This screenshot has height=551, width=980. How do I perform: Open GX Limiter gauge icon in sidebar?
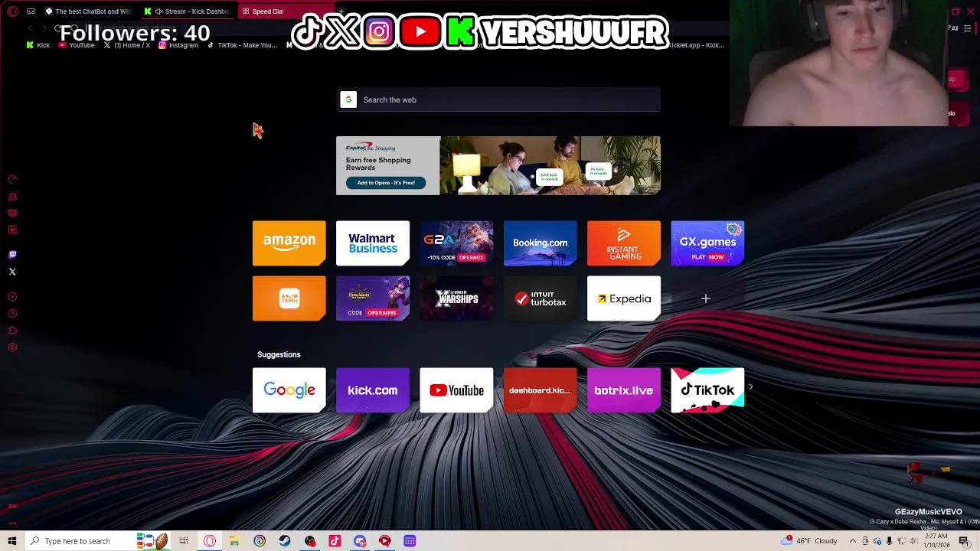(12, 179)
